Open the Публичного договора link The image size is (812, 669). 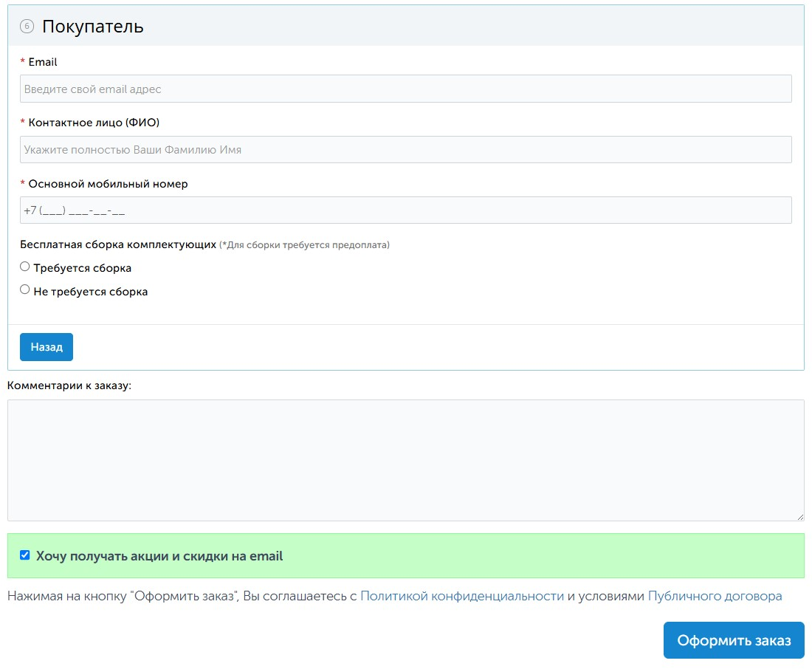[715, 596]
